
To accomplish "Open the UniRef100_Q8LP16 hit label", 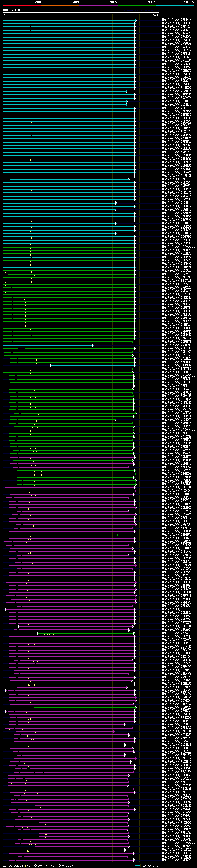I will click(177, 20).
